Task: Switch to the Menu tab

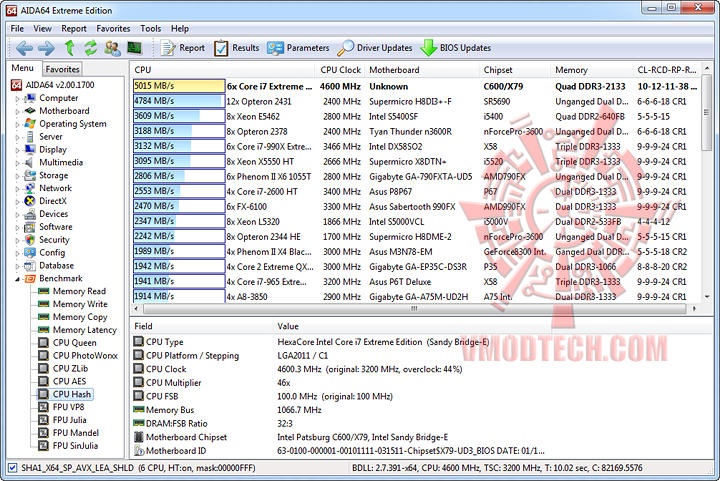Action: (22, 68)
